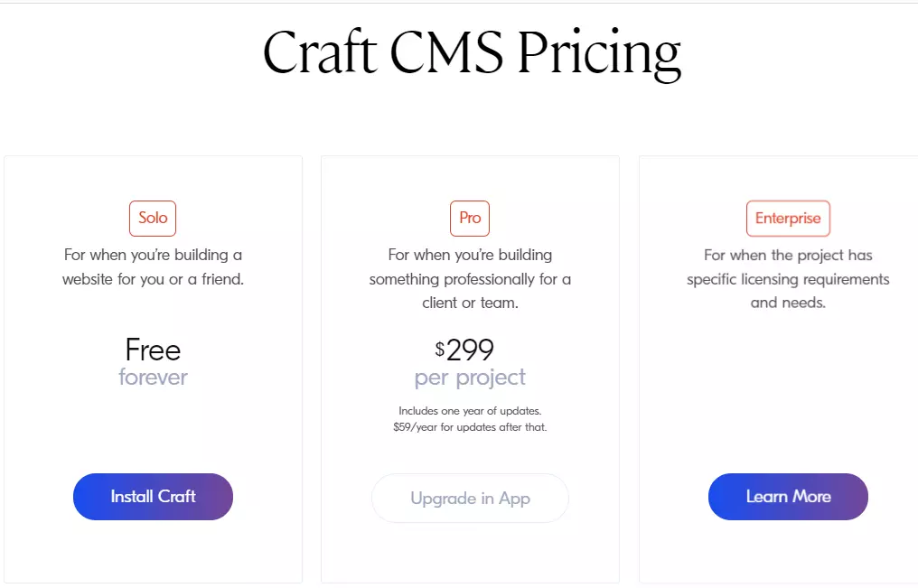This screenshot has width=918, height=588.
Task: Open the Enterprise Learn More button
Action: click(x=788, y=497)
